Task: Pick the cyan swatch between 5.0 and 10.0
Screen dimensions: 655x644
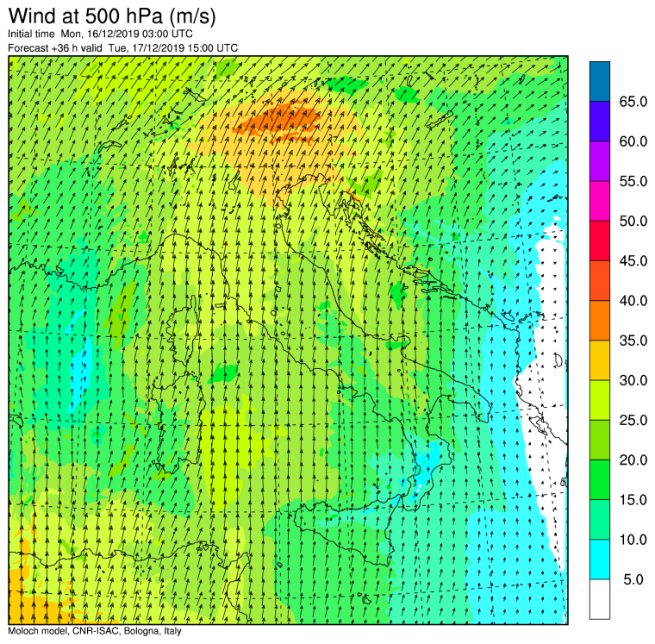Action: coord(600,560)
